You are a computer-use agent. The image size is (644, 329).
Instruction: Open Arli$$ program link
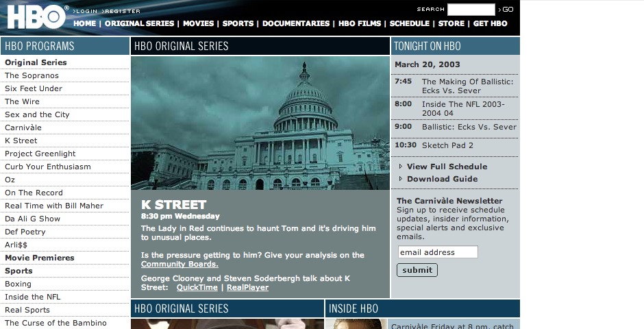tap(16, 245)
